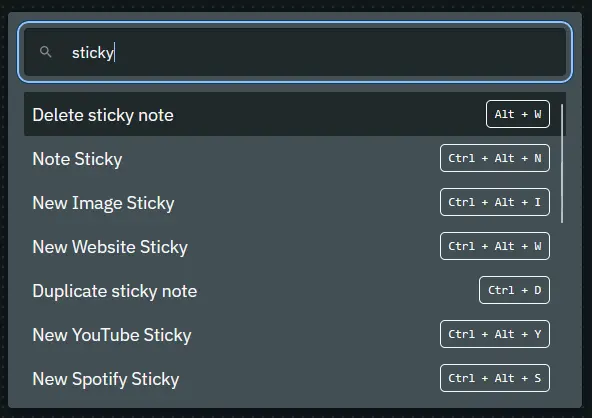This screenshot has width=592, height=418.
Task: Click the Ctrl + Alt + N shortcut badge
Action: (x=495, y=158)
